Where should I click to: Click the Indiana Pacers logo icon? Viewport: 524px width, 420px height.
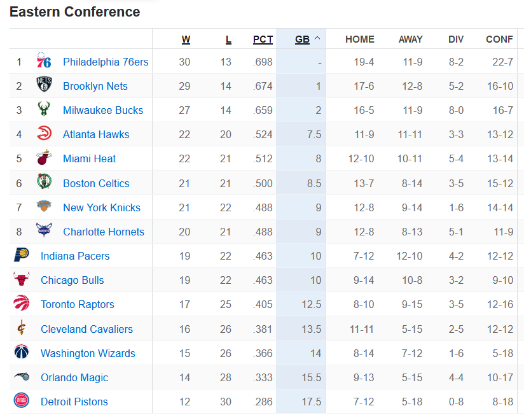pos(22,255)
